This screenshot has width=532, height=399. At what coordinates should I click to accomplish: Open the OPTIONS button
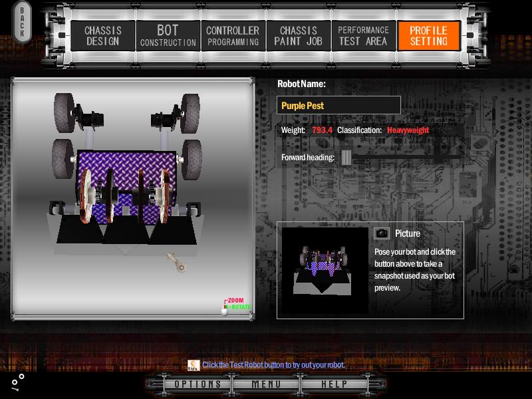(198, 384)
